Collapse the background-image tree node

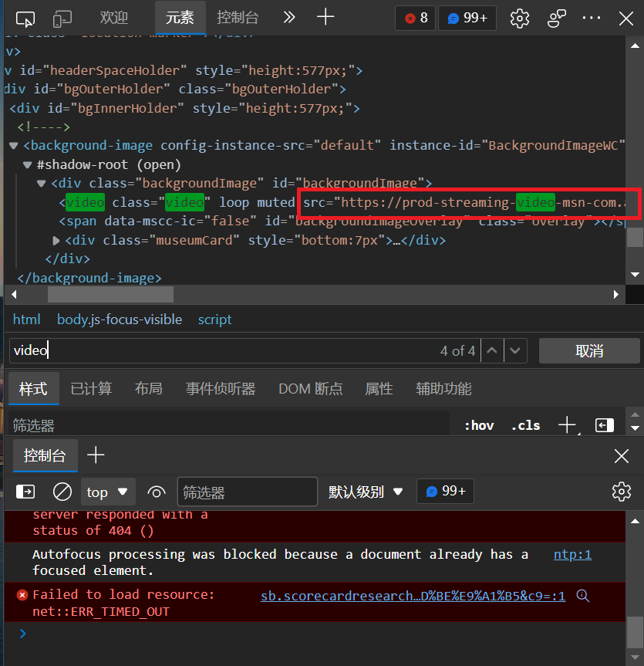(x=14, y=146)
